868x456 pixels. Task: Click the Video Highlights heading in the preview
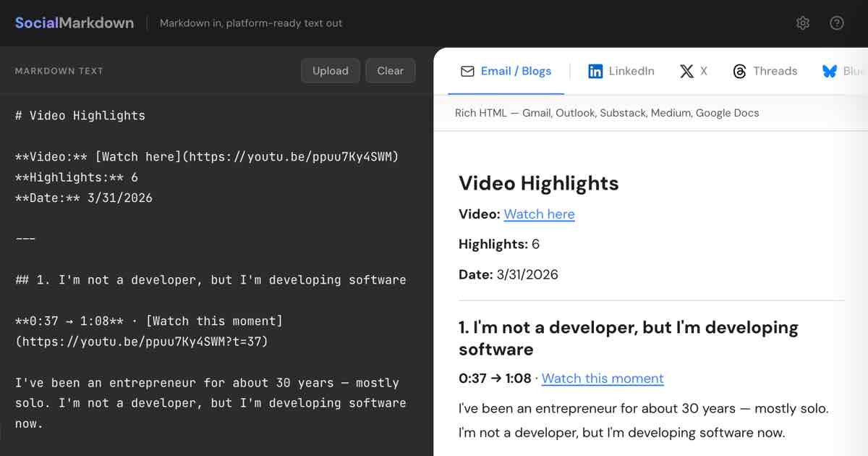[538, 183]
